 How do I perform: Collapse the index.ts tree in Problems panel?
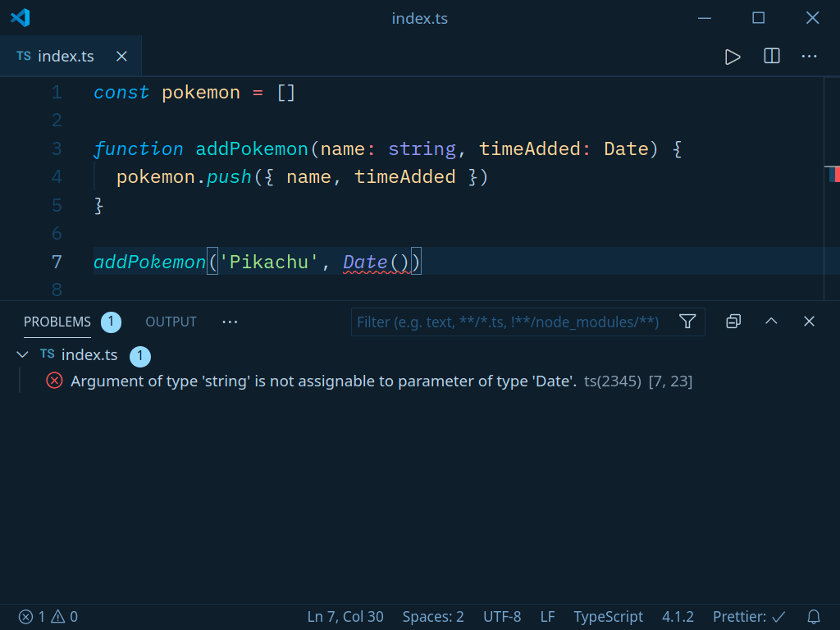(22, 355)
